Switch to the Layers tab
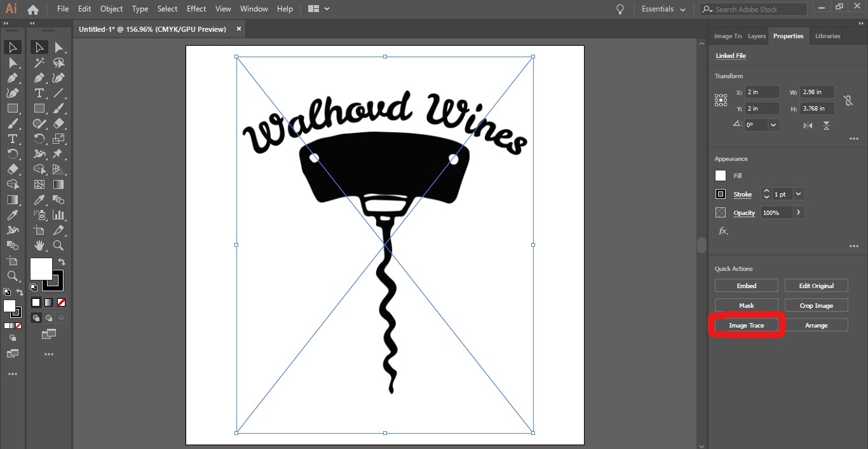This screenshot has height=449, width=868. click(756, 36)
